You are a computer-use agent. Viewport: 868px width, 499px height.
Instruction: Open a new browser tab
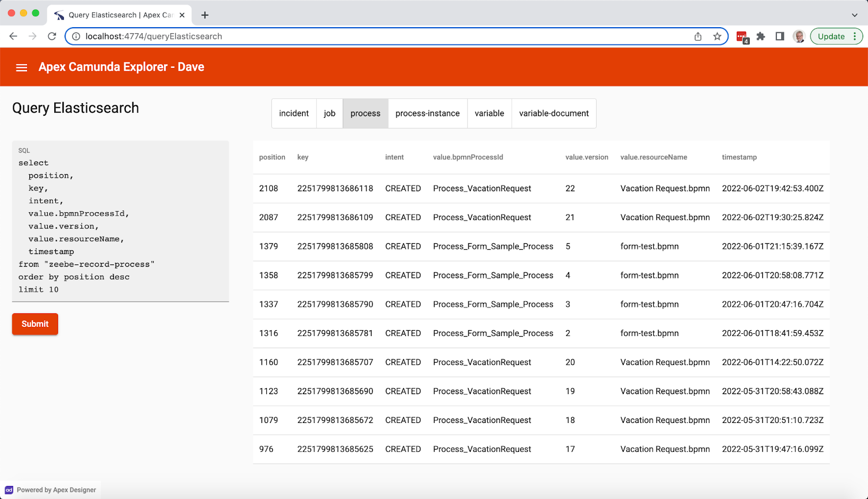pos(205,15)
